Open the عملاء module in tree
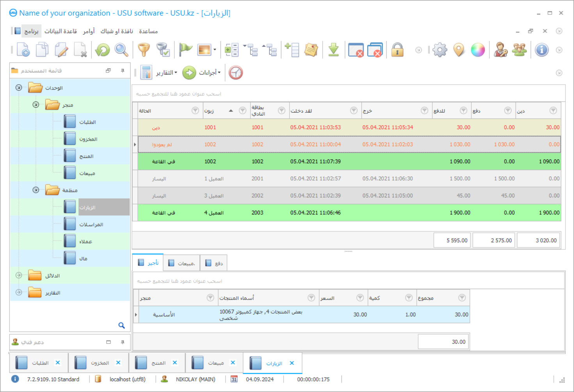The width and height of the screenshot is (574, 392). [x=85, y=241]
